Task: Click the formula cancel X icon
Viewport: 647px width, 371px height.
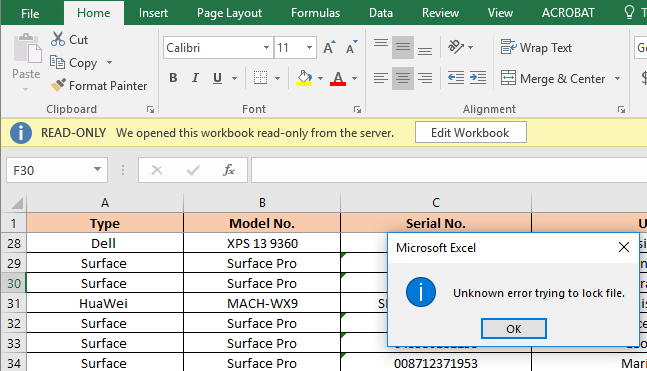Action: point(157,170)
